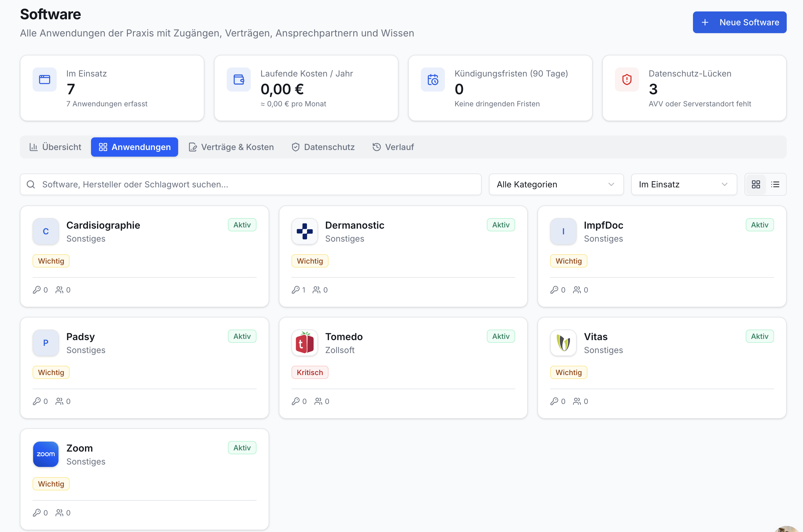Click the Im Einsatz window icon
Image resolution: width=803 pixels, height=532 pixels.
44,80
